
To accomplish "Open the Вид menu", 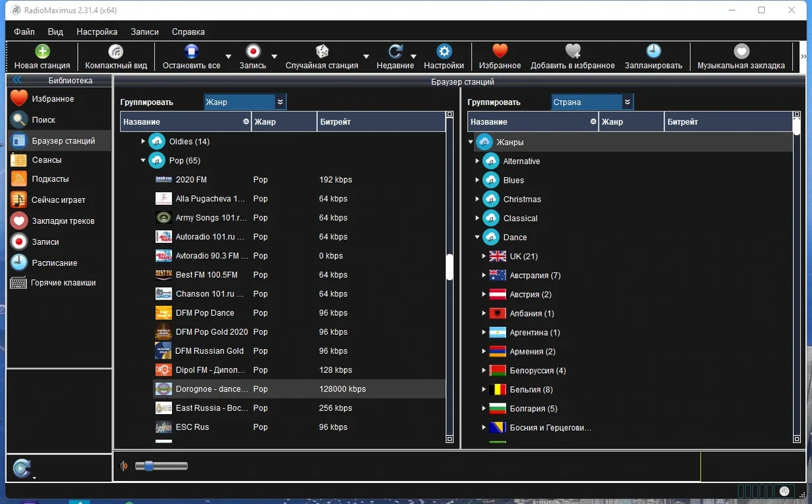I will click(x=55, y=32).
